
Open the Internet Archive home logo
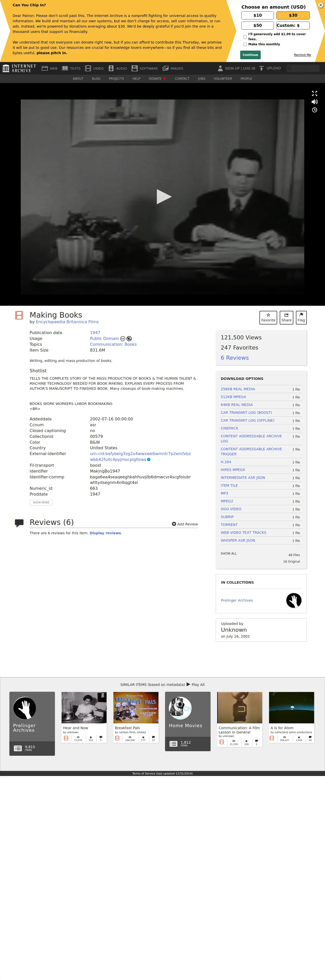coord(19,69)
